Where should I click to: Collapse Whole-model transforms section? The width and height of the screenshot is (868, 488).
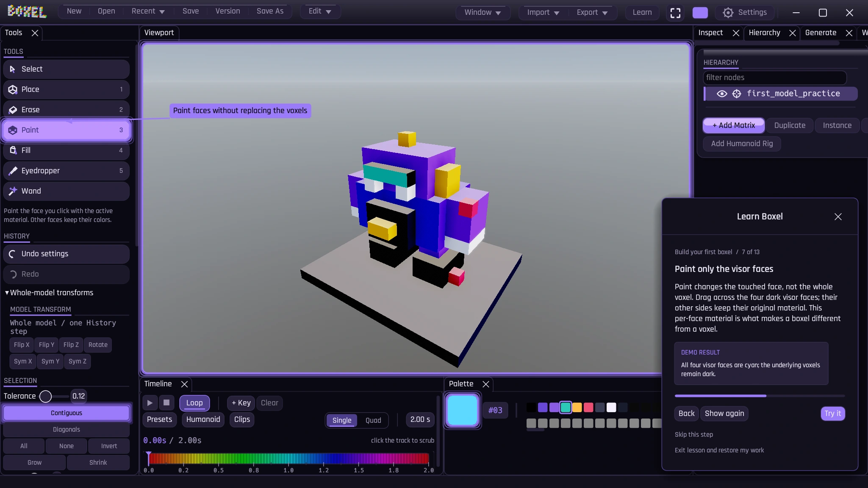click(x=49, y=293)
